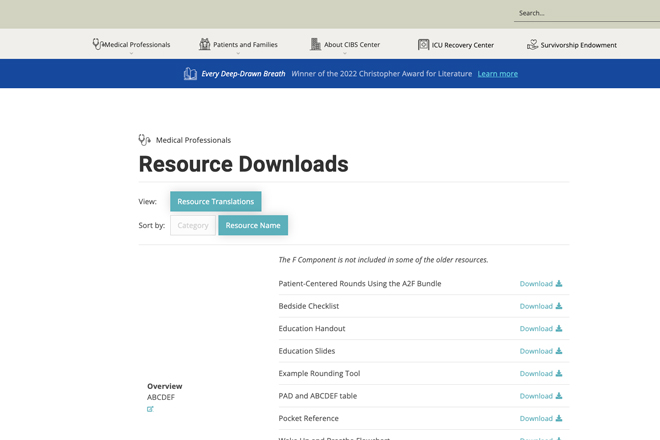The width and height of the screenshot is (660, 440).
Task: Open Medical Professionals nav item
Action: 137,45
